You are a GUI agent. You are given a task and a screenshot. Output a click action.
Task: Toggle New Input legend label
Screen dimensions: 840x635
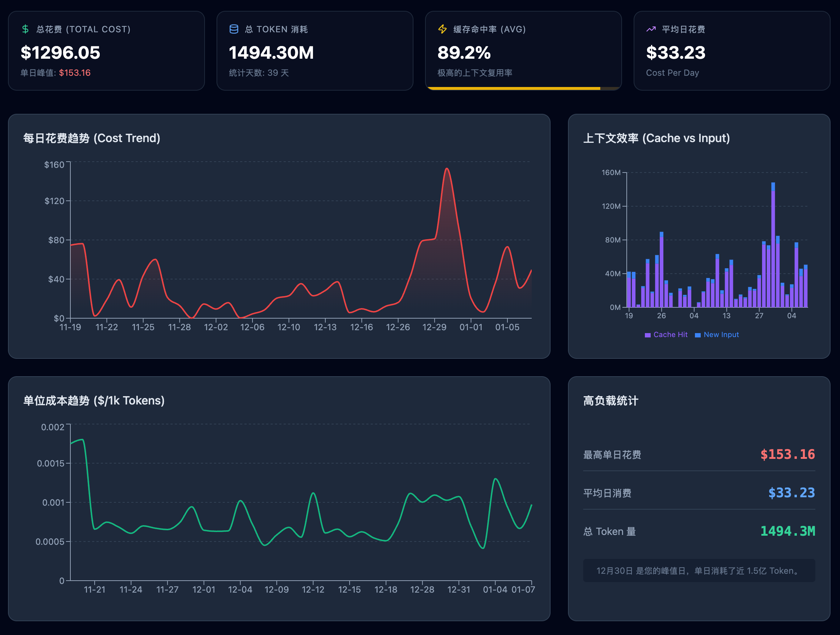(x=721, y=335)
